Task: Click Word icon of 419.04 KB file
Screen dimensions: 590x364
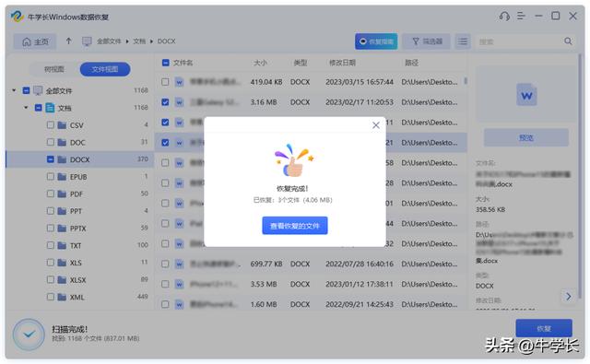Action: pyautogui.click(x=180, y=82)
